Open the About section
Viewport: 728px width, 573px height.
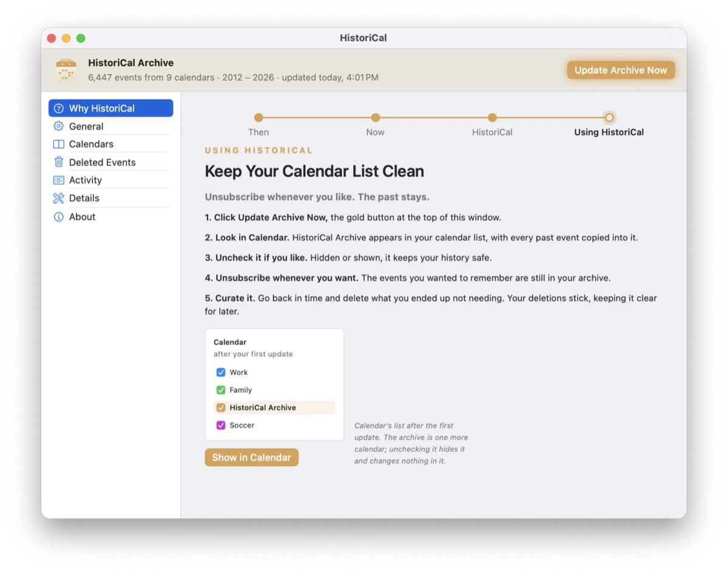111,217
